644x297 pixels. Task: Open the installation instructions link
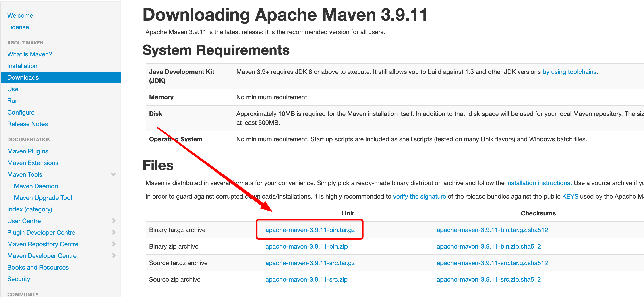[539, 183]
